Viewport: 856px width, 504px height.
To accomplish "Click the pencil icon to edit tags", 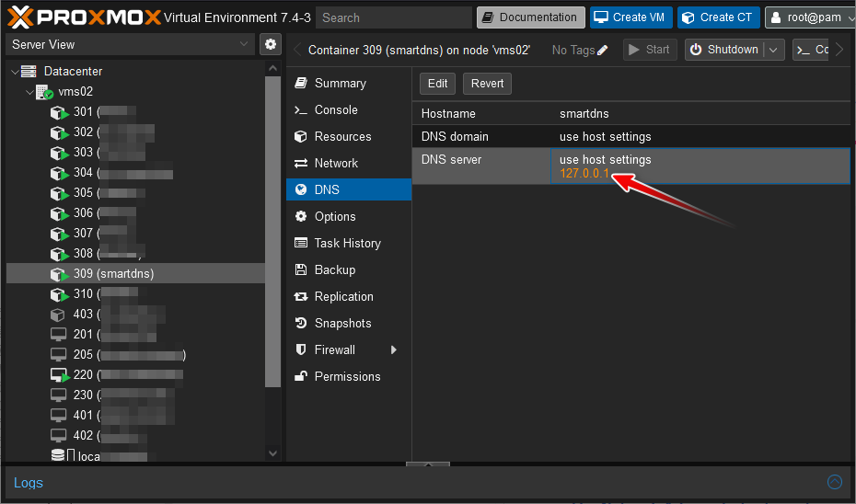I will (x=603, y=51).
